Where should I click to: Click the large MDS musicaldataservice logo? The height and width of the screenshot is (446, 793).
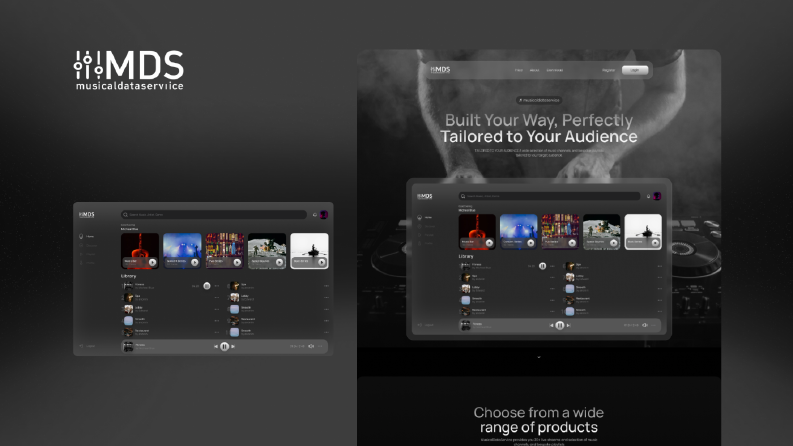pos(128,70)
